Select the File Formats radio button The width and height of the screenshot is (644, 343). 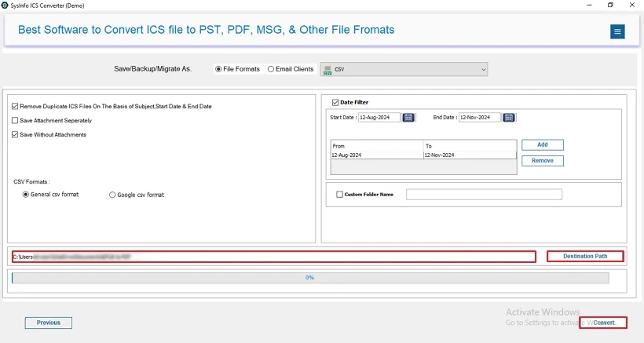click(218, 69)
